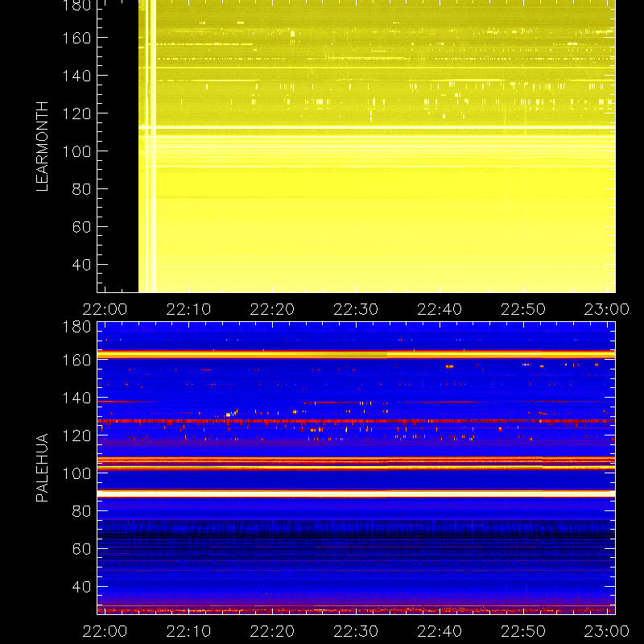Click the 22:40 time label under Palehua plot

[440, 631]
